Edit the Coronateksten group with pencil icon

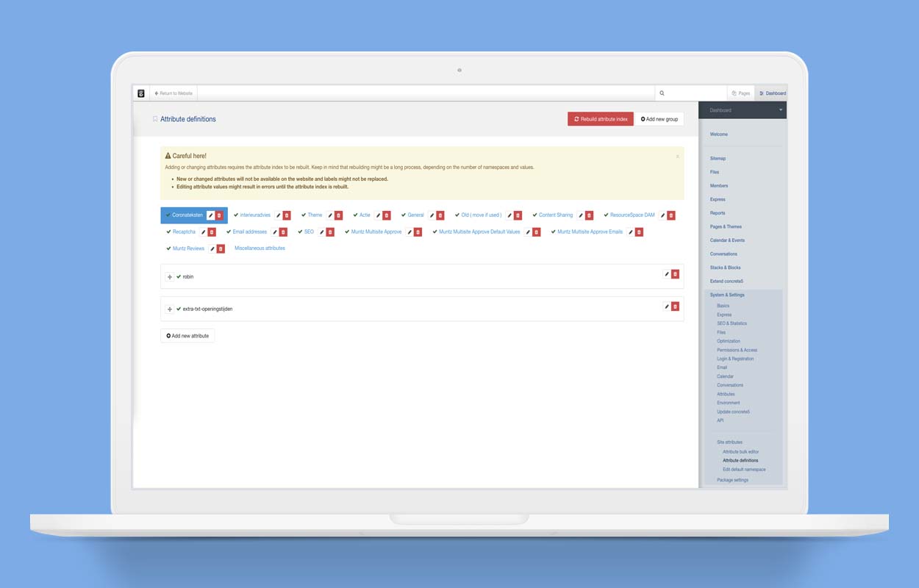pos(211,215)
